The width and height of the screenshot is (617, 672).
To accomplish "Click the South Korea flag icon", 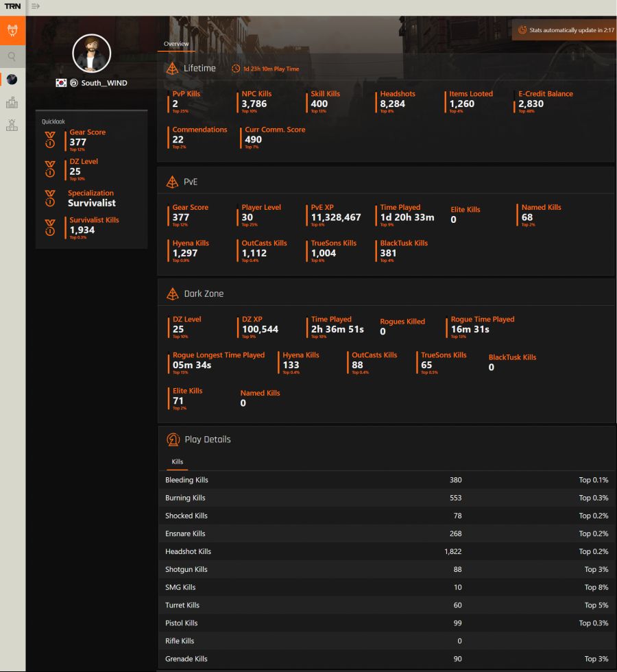I will (61, 83).
